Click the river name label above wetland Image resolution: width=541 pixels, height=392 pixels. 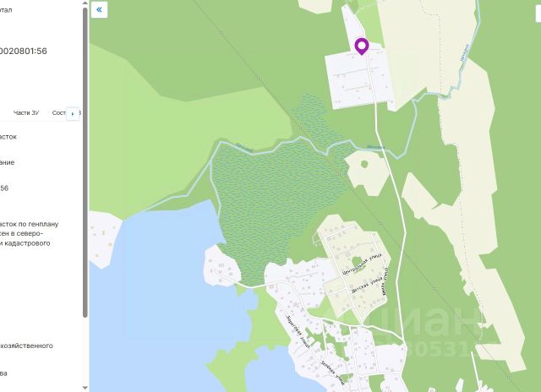pyautogui.click(x=244, y=148)
